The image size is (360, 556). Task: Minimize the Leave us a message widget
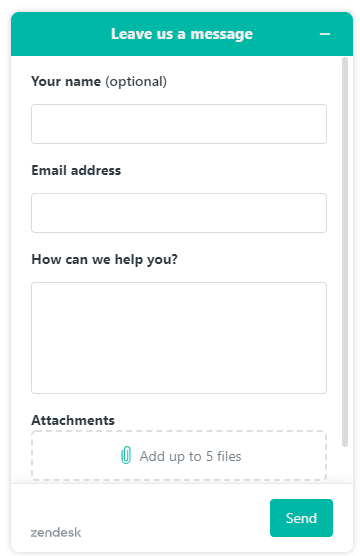coord(325,34)
